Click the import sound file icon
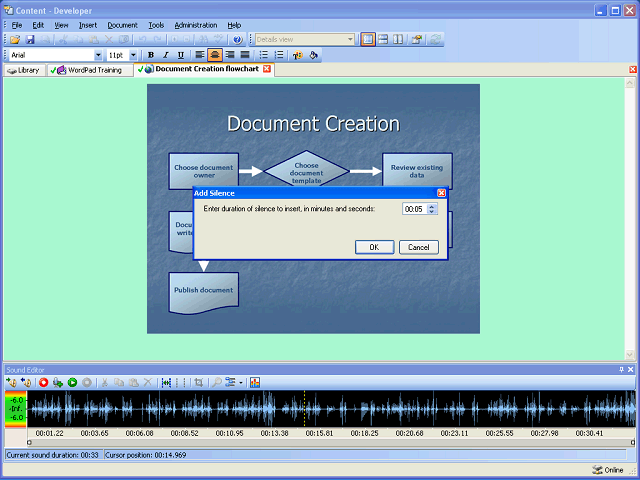 click(x=11, y=382)
